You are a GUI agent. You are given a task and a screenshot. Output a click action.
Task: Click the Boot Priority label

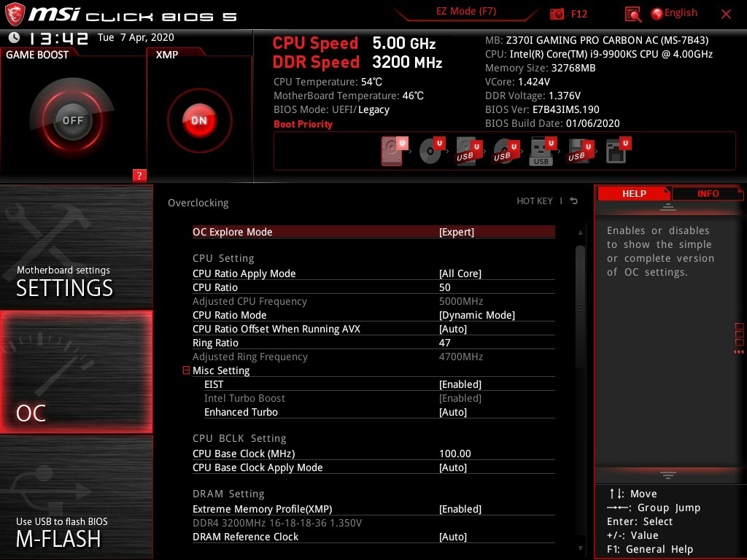pos(303,124)
